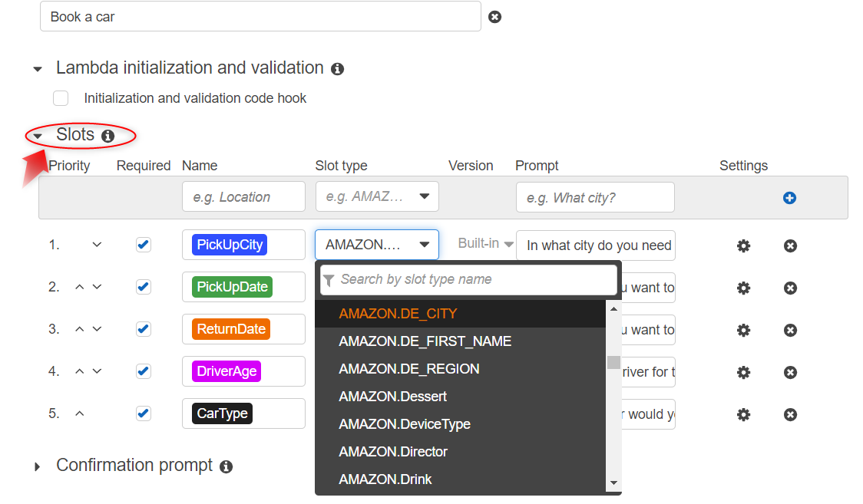863x504 pixels.
Task: Collapse the Slots section
Action: pyautogui.click(x=38, y=137)
